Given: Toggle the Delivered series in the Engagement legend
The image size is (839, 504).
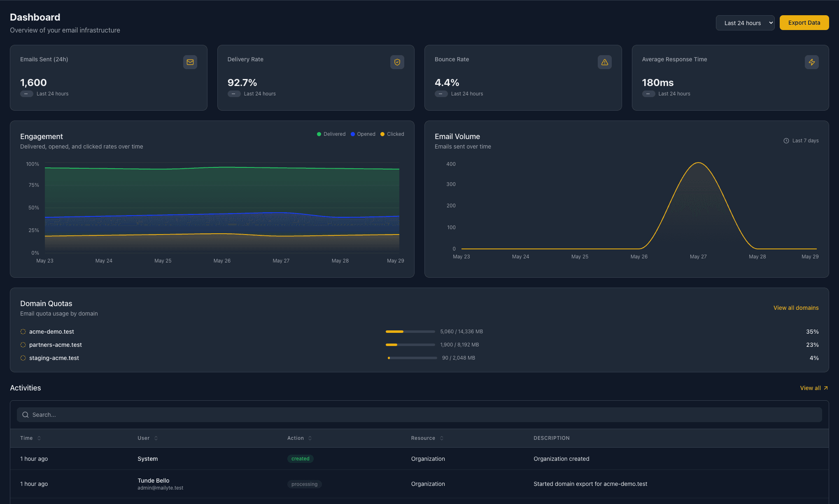Looking at the screenshot, I should coord(331,134).
